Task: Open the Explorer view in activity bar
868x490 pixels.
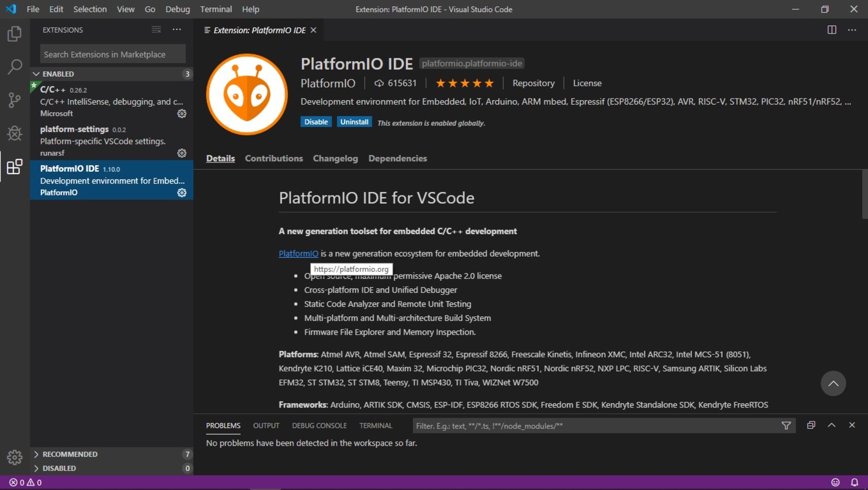Action: [x=15, y=34]
